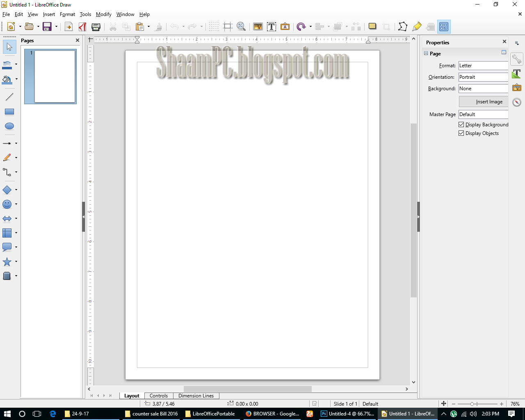525x420 pixels.
Task: Switch to LibreOfficePortable taskbar window
Action: pos(210,414)
